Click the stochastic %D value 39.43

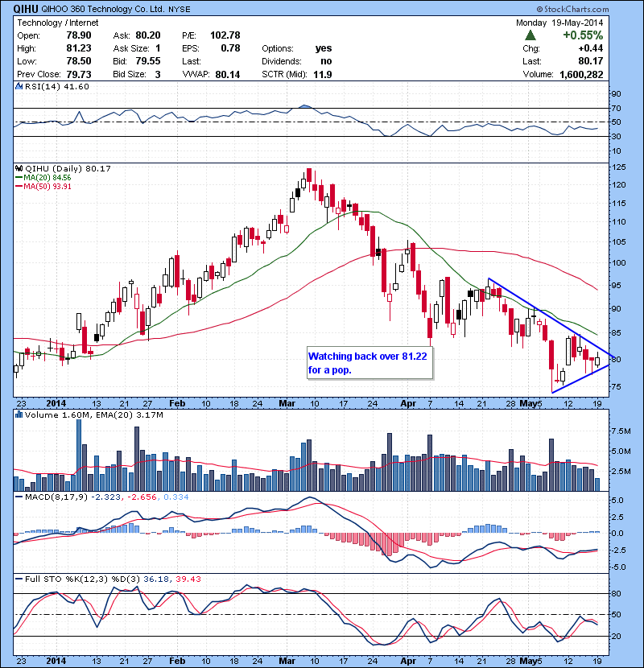pos(188,579)
